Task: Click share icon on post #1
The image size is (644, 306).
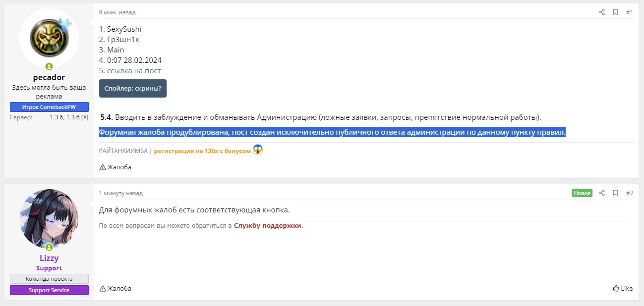Action: [602, 12]
